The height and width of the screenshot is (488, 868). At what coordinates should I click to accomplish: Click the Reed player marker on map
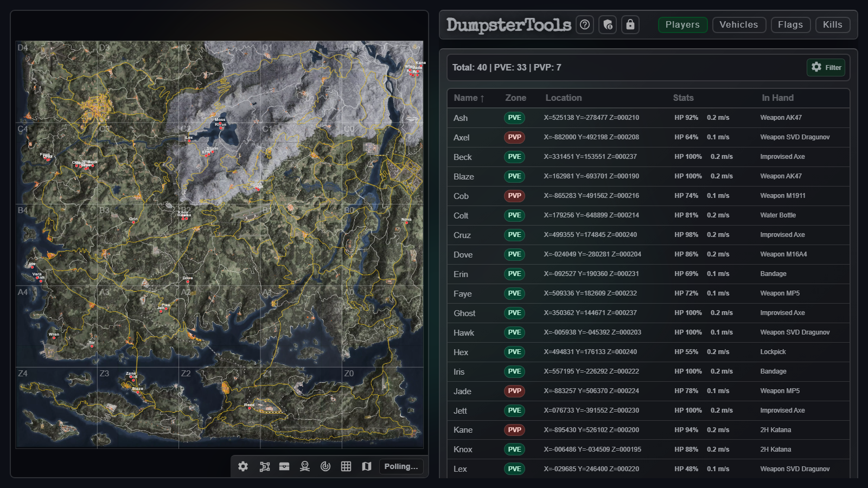(250, 408)
